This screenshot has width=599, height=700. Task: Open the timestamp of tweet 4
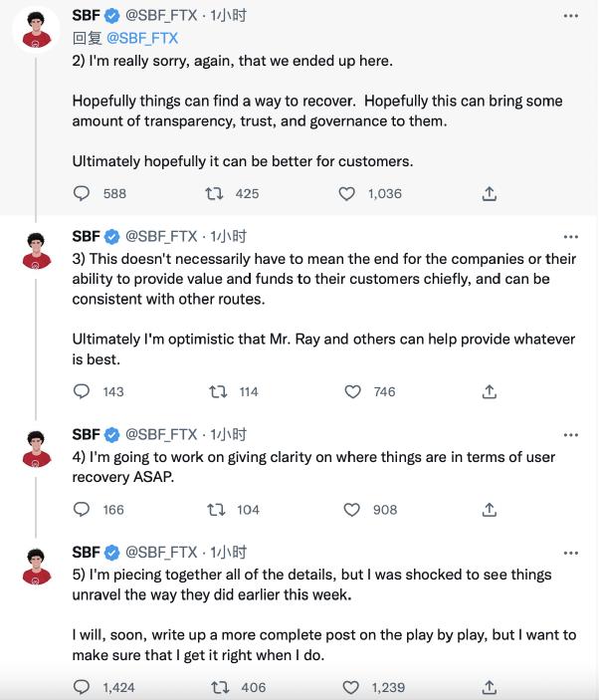228,435
